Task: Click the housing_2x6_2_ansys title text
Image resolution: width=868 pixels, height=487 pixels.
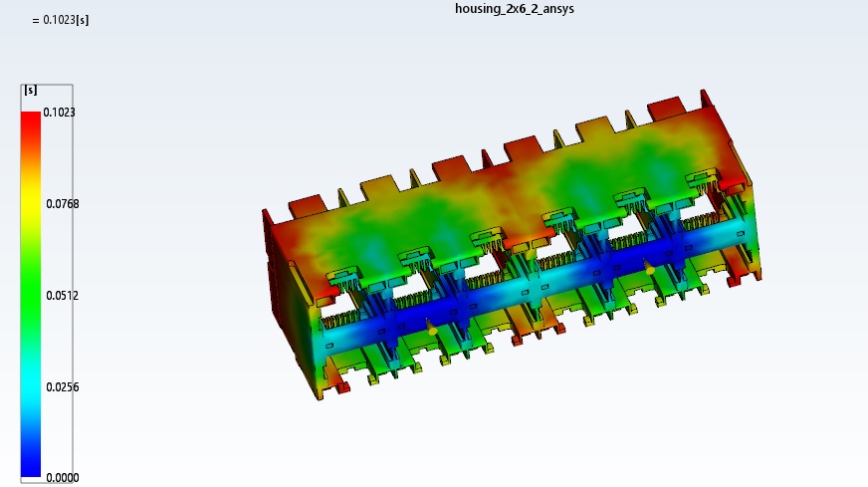Action: (515, 9)
